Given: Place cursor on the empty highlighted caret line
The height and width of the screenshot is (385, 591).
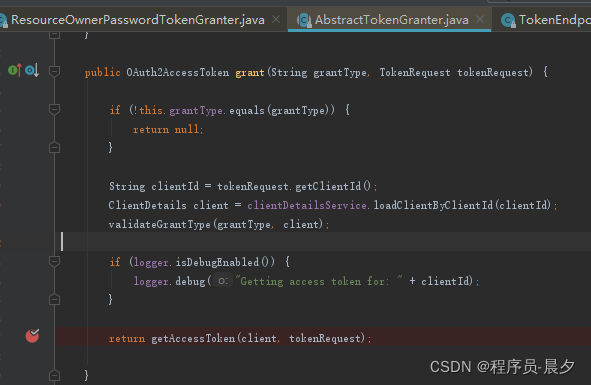Looking at the screenshot, I should pos(323,241).
